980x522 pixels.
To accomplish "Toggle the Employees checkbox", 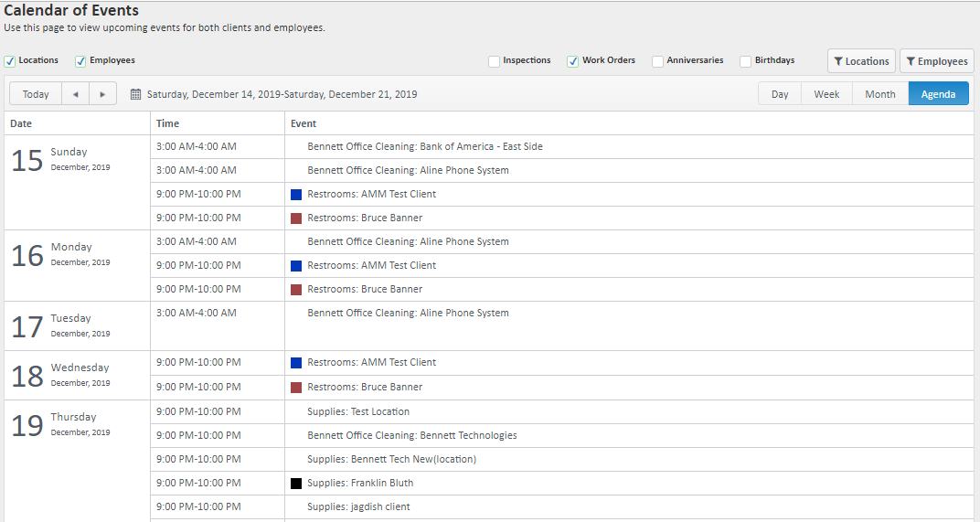I will [80, 61].
